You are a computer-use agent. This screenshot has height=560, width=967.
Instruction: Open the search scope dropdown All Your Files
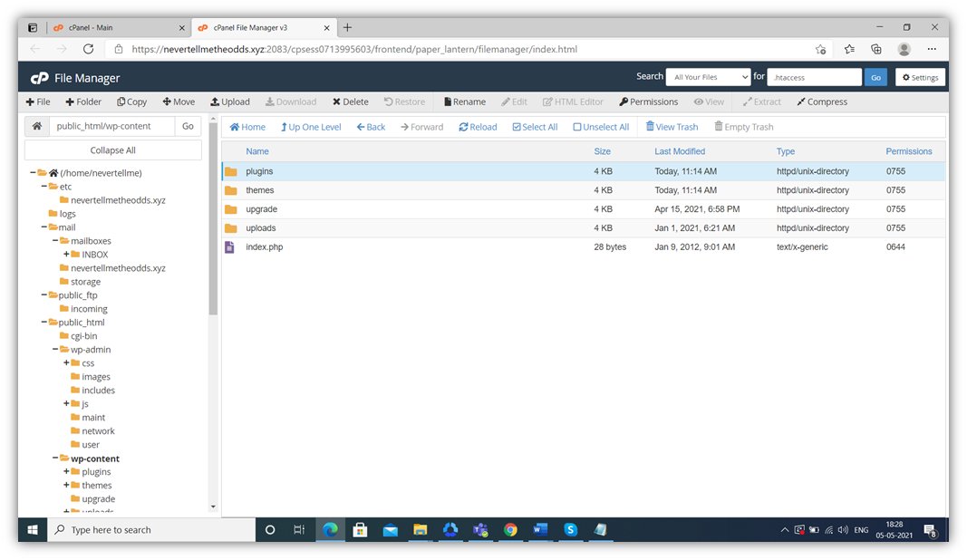click(x=709, y=77)
